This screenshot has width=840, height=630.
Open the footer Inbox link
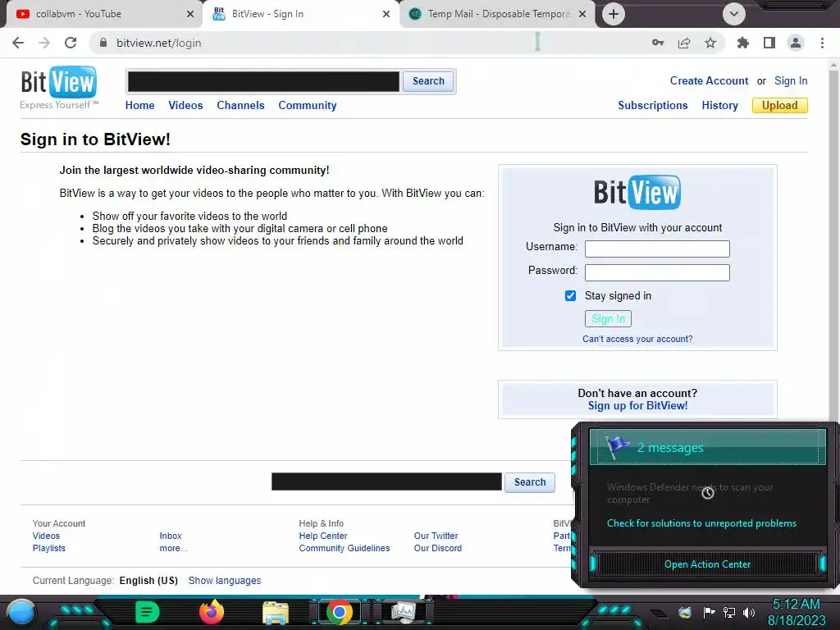click(x=171, y=536)
